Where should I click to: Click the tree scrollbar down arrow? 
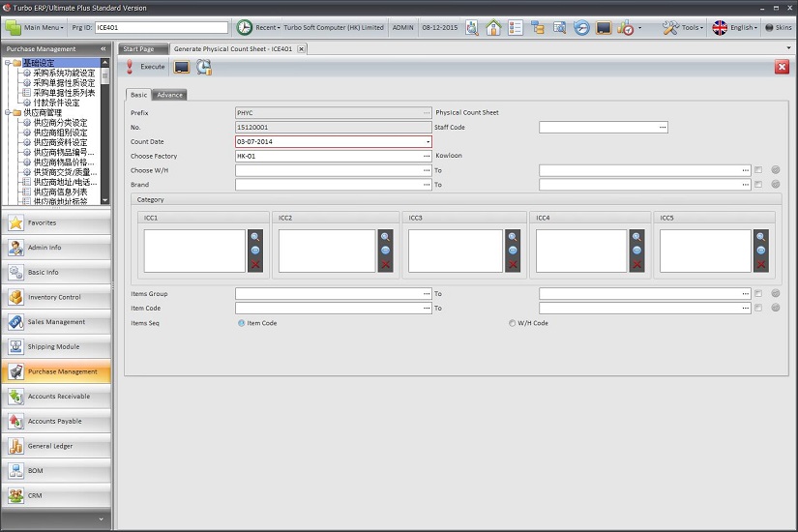pos(104,200)
